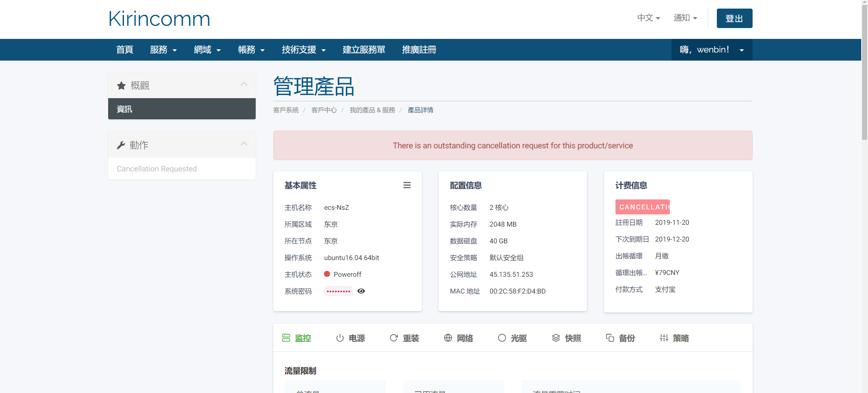
Task: Collapse the 概觀 sidebar panel chevron
Action: pos(244,84)
